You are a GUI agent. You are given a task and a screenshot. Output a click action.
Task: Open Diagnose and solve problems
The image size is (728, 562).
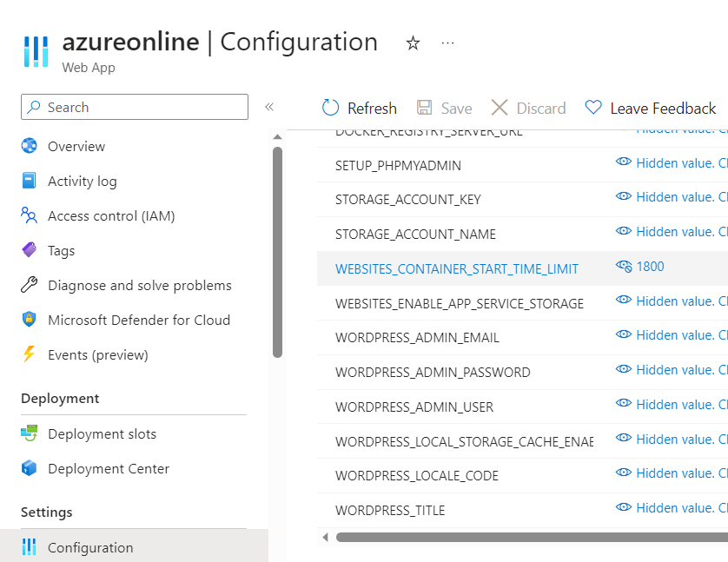click(x=140, y=286)
